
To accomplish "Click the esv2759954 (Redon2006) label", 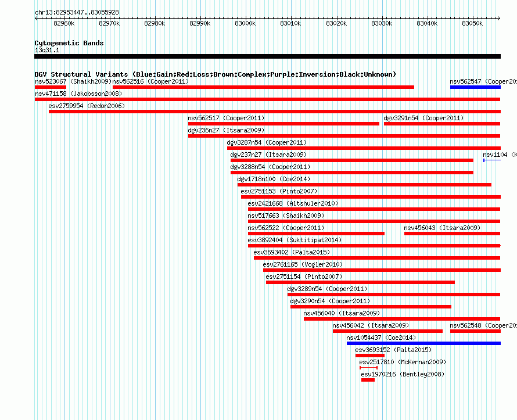I will pos(87,106).
